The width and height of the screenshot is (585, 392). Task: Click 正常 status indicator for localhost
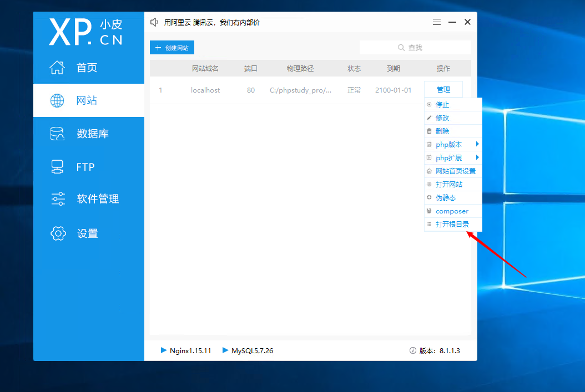click(x=354, y=89)
